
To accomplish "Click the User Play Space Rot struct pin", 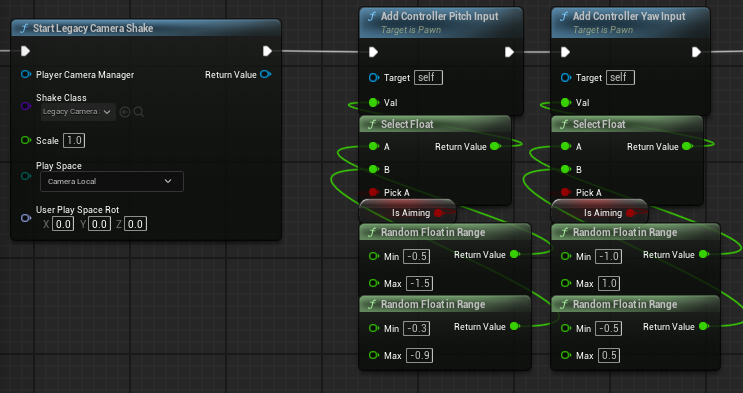I will 26,218.
